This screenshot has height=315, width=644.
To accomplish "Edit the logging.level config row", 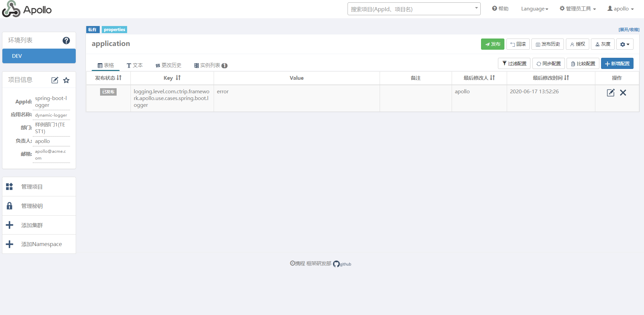I will pos(611,93).
